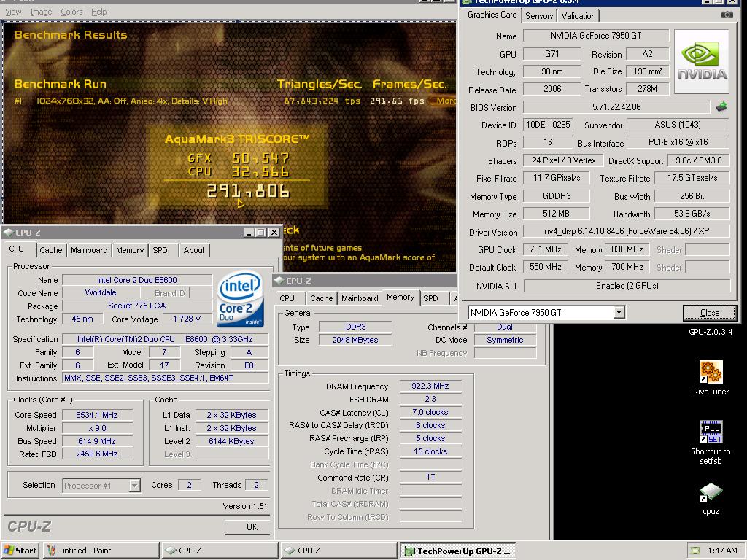
Task: Click the Intel Core 2 Duo logo
Action: pyautogui.click(x=241, y=298)
